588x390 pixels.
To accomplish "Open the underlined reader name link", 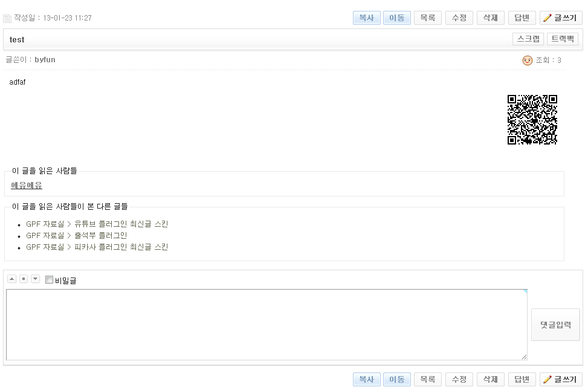I will (27, 186).
